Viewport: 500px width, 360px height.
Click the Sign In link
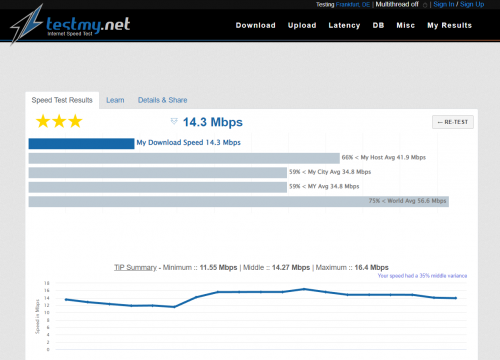click(444, 4)
